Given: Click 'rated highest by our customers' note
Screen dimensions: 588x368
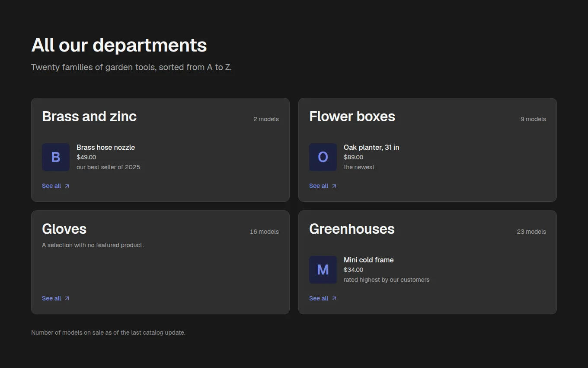Looking at the screenshot, I should tap(387, 280).
